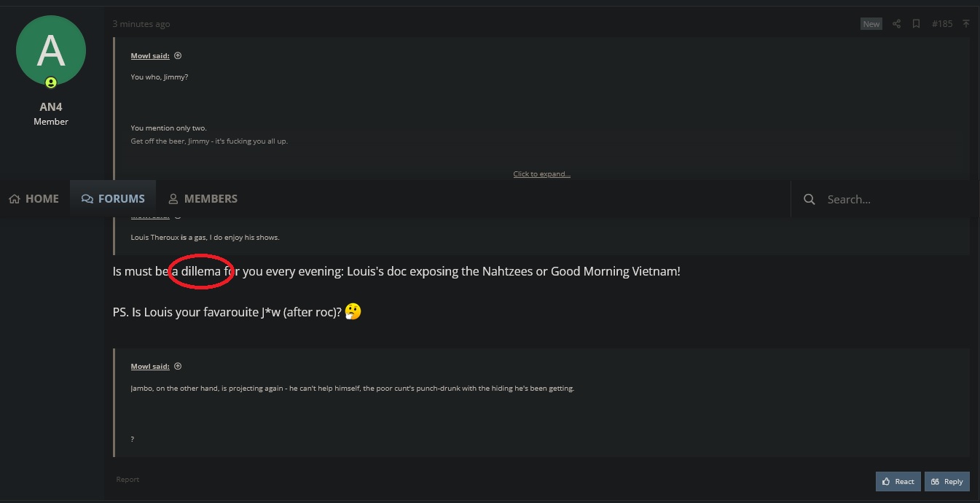Report this post
This screenshot has height=503, width=980.
tap(128, 480)
